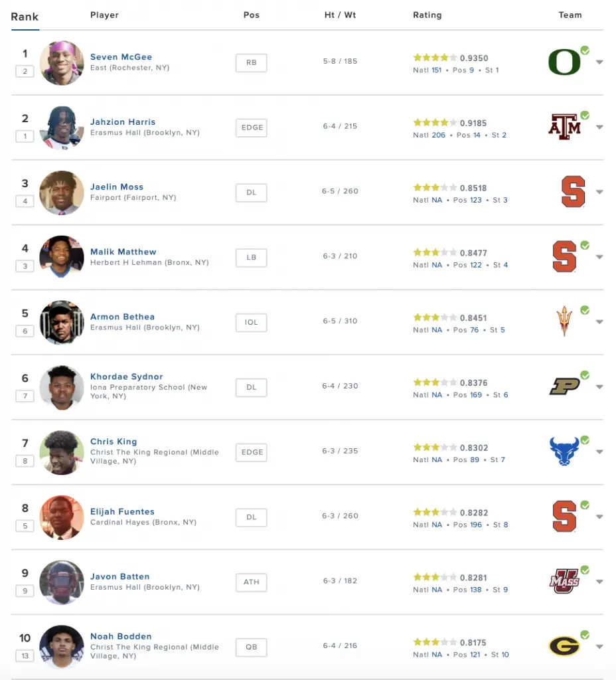
Task: Click the UMass team logo
Action: 564,581
